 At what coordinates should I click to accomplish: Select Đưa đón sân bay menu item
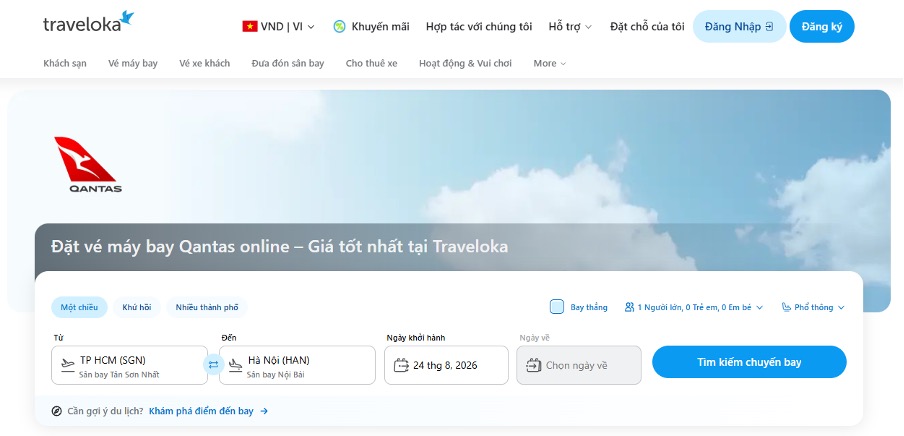point(288,63)
